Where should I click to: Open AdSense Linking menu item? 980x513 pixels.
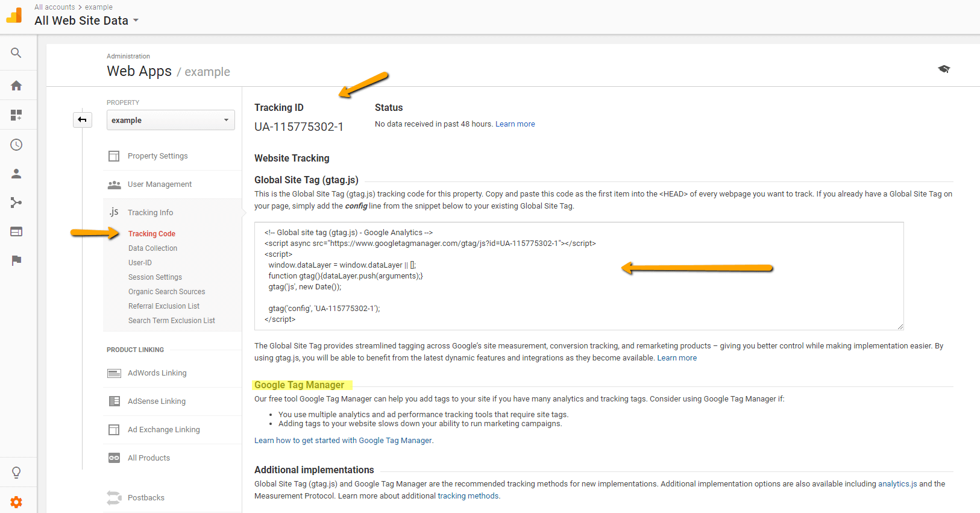[x=157, y=401]
